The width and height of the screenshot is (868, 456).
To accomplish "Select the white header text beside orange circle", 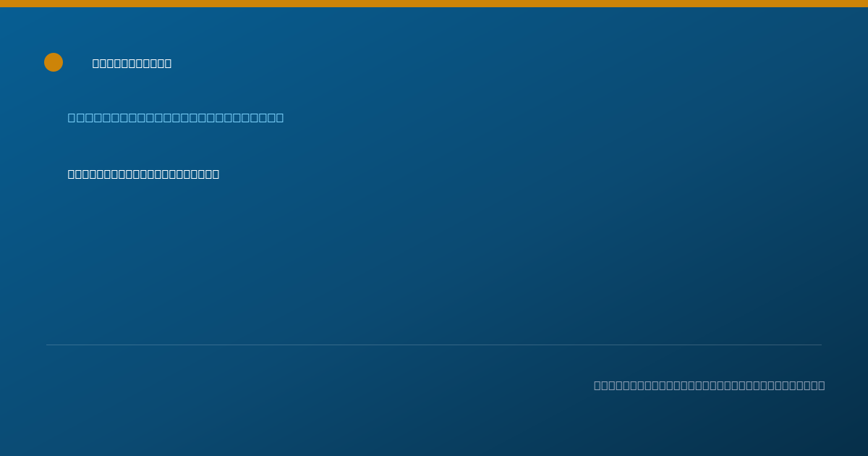I will [132, 64].
